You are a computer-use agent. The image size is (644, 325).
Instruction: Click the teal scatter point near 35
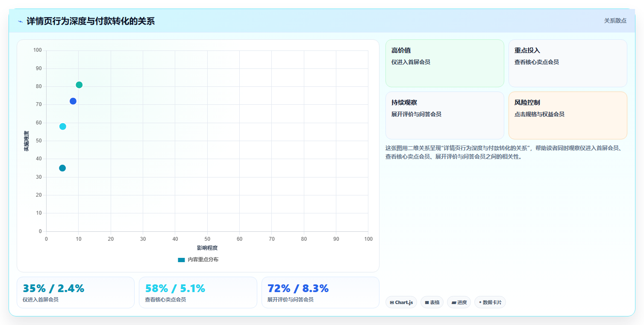[x=62, y=168]
